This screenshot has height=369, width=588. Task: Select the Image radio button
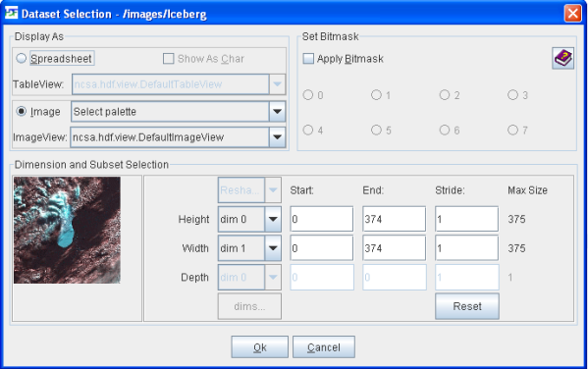(x=22, y=111)
